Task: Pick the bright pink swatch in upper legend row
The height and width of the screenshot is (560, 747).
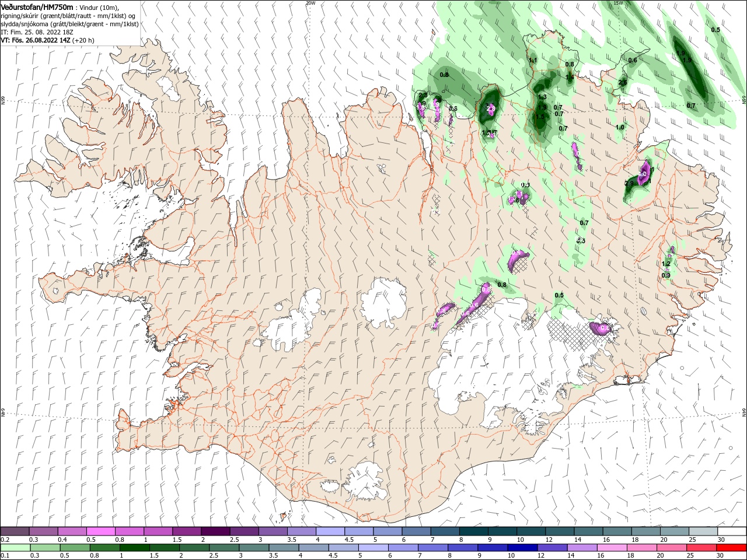Action: coord(100,531)
